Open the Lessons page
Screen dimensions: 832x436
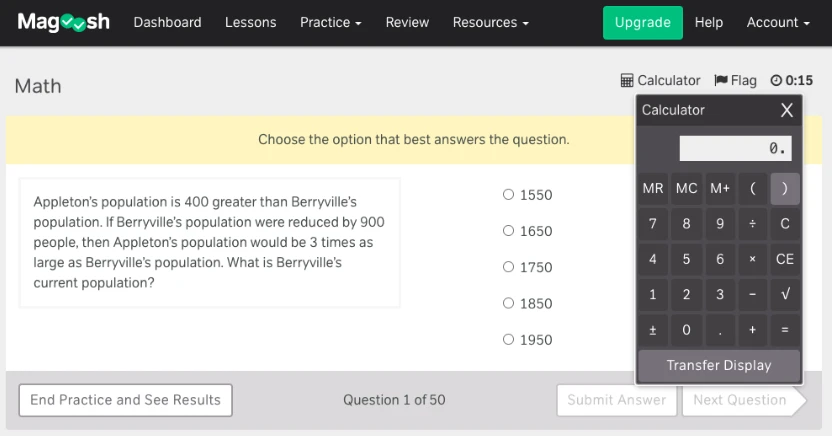250,22
